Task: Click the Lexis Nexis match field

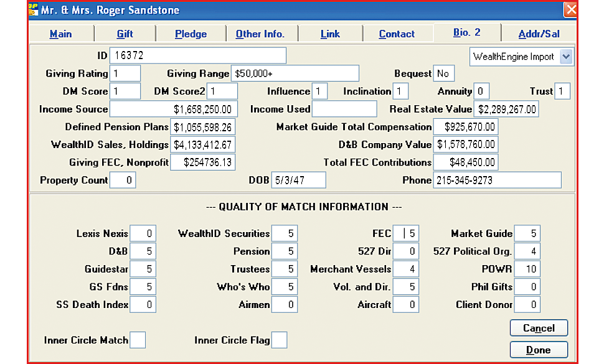Action: (143, 233)
